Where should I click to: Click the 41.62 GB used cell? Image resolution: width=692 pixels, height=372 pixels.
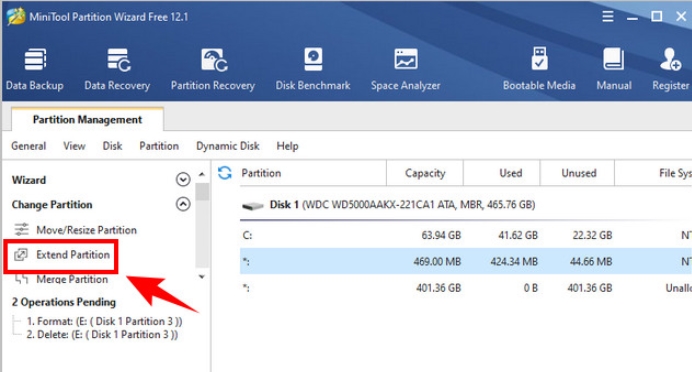(x=518, y=235)
